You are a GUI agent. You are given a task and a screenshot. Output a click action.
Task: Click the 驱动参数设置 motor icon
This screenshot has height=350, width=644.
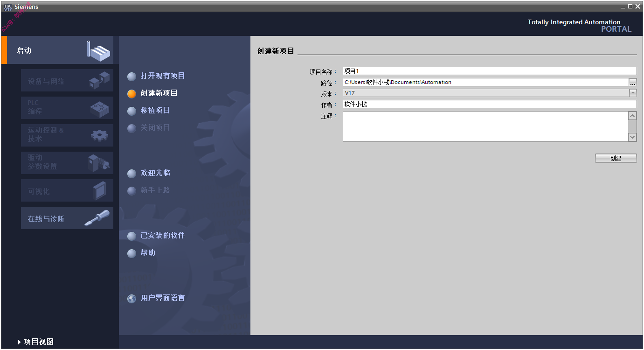[98, 163]
